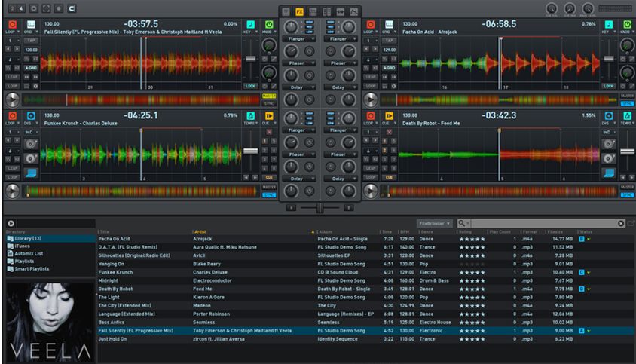Viewport: 636px width, 364px height.
Task: Click the crossfader below the FX panel
Action: (320, 207)
